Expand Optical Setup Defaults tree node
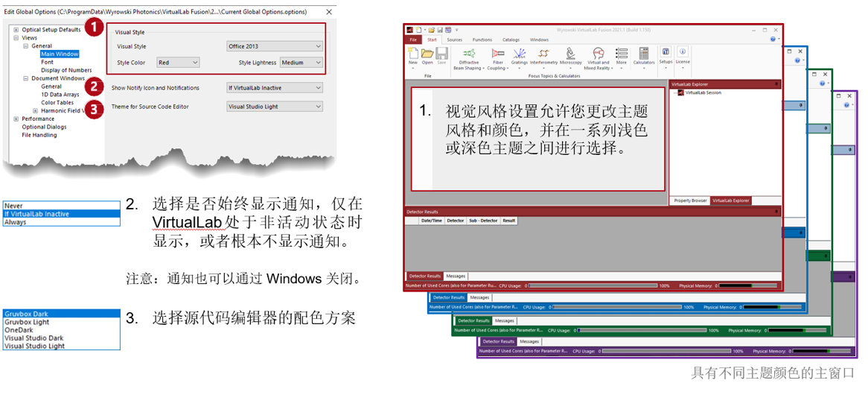This screenshot has width=868, height=395. [16, 30]
